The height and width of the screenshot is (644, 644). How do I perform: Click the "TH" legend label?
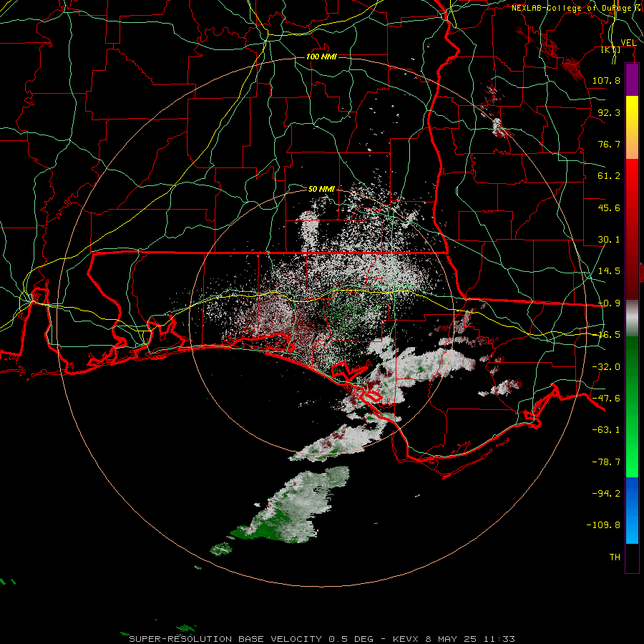pyautogui.click(x=615, y=557)
